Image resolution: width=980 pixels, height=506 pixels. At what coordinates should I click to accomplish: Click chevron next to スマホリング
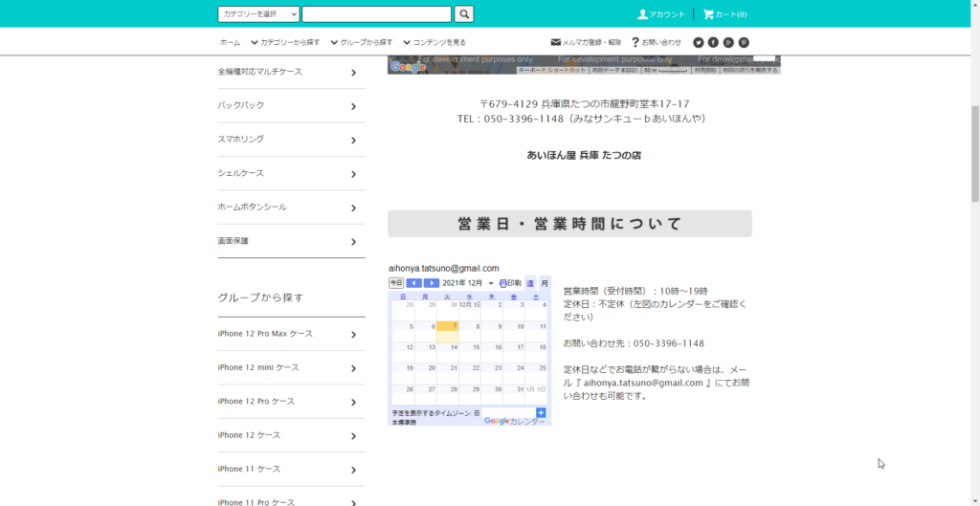pyautogui.click(x=354, y=140)
